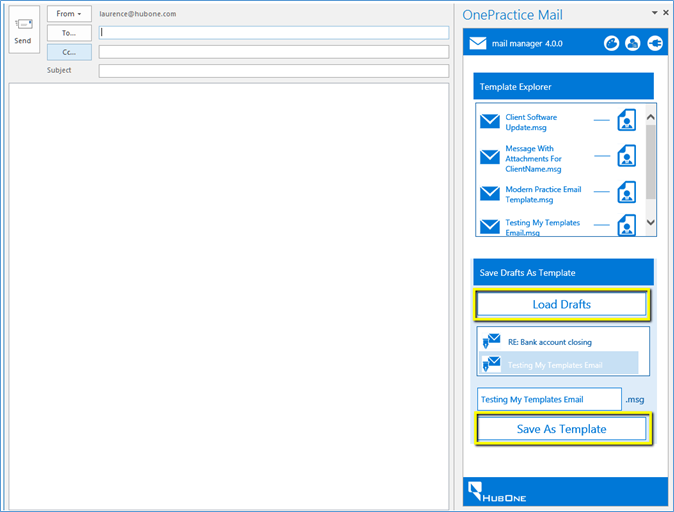Click draft icon beside RE: Bank account closing
The width and height of the screenshot is (674, 512).
[x=491, y=341]
